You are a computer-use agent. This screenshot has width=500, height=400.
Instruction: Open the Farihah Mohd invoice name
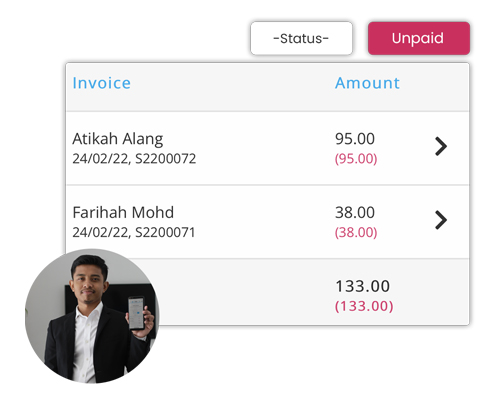click(x=123, y=213)
